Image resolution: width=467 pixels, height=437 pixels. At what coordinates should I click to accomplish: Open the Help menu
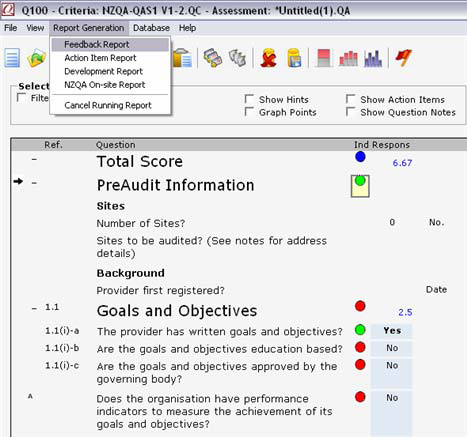pyautogui.click(x=187, y=28)
